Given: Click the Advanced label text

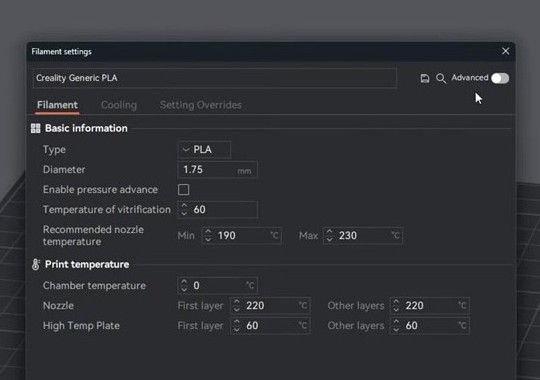Looking at the screenshot, I should point(470,78).
